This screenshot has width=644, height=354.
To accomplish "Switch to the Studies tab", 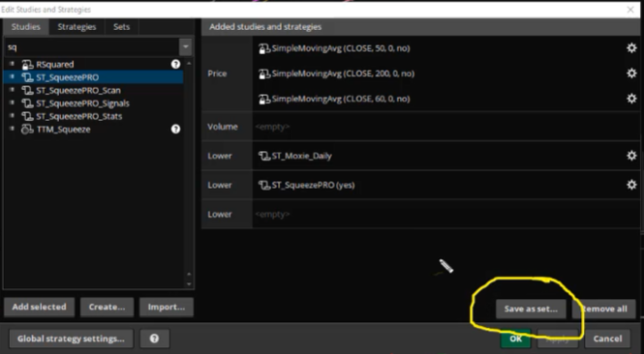I will [26, 27].
